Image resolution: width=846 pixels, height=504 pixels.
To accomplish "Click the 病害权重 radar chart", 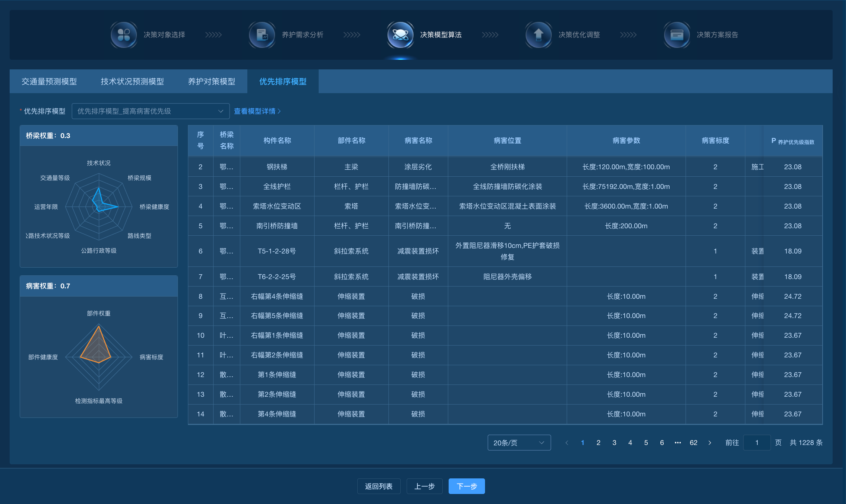I will tap(99, 357).
